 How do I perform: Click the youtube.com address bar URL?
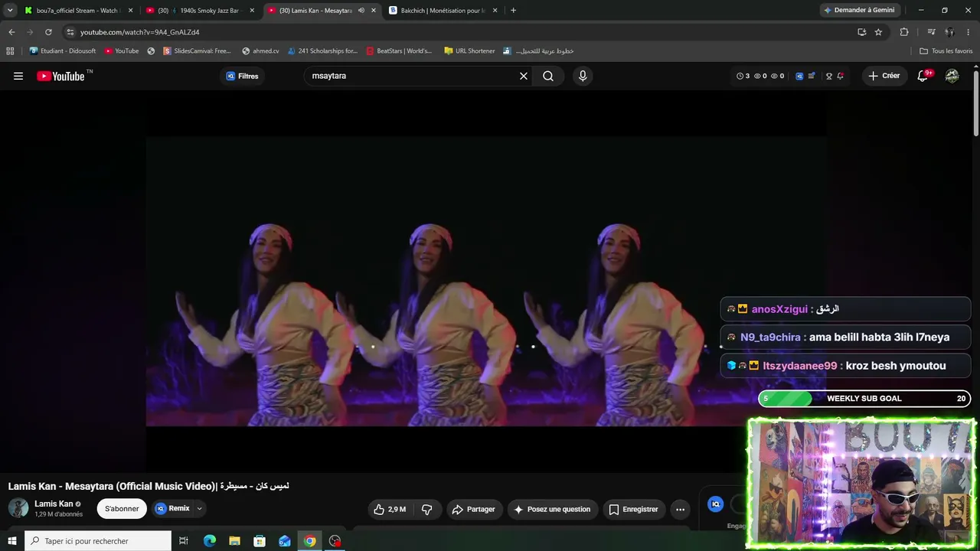pos(140,32)
